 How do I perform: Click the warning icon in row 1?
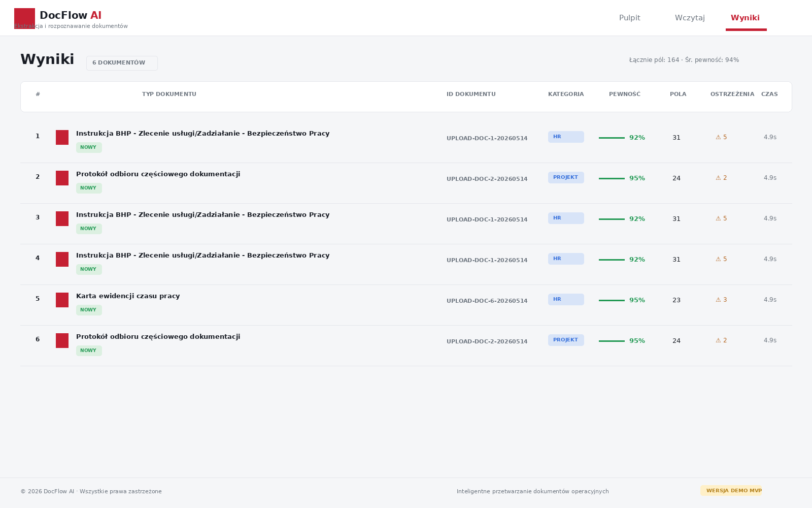(718, 137)
